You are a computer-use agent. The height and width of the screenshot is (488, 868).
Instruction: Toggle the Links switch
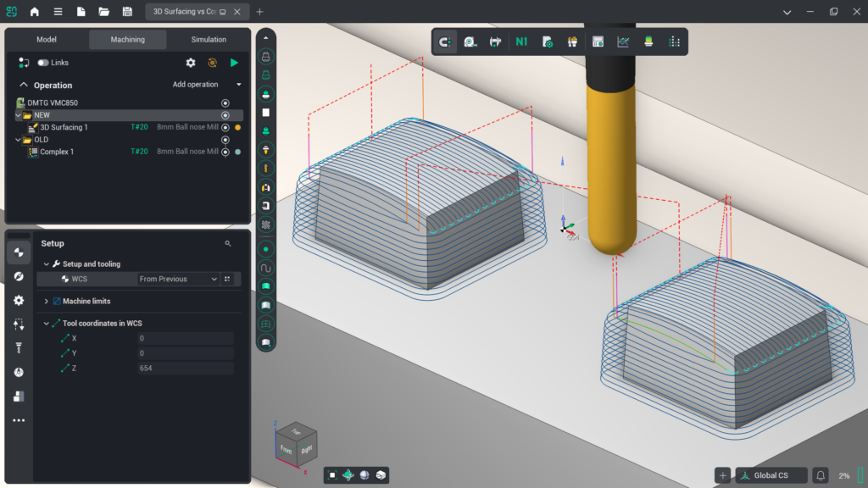pos(42,63)
